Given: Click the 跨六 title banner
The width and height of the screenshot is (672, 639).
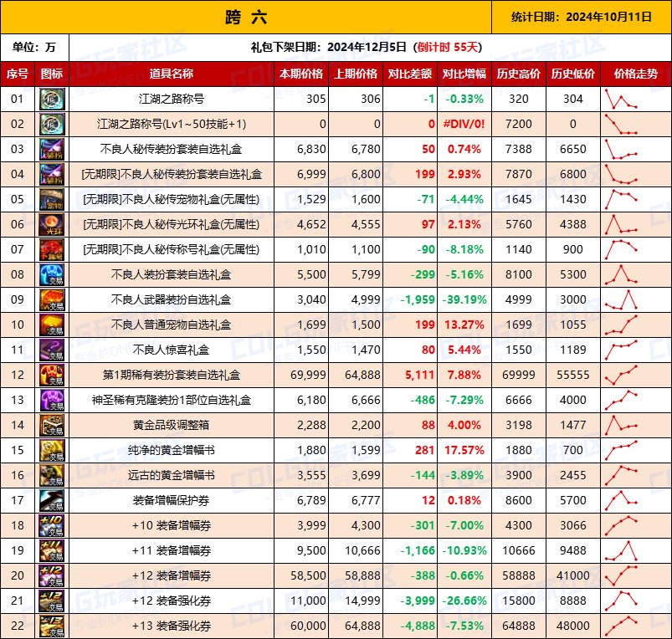Looking at the screenshot, I should (246, 17).
